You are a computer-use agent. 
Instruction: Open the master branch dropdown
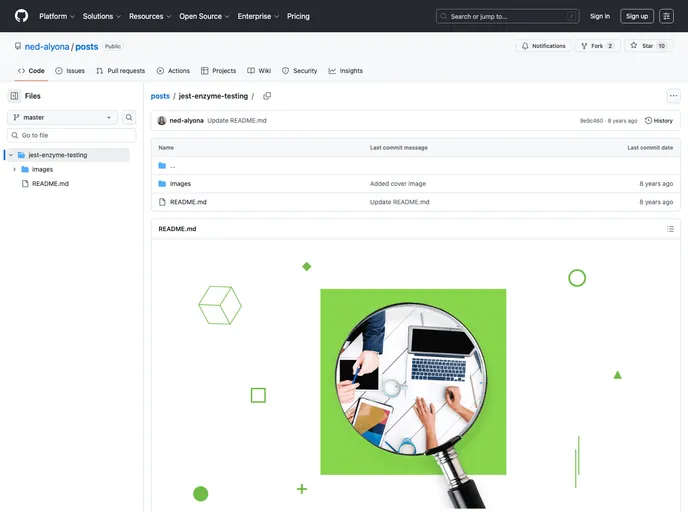click(63, 117)
